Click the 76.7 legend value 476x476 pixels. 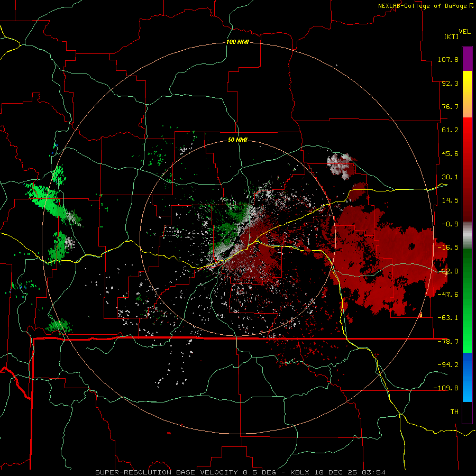(450, 106)
